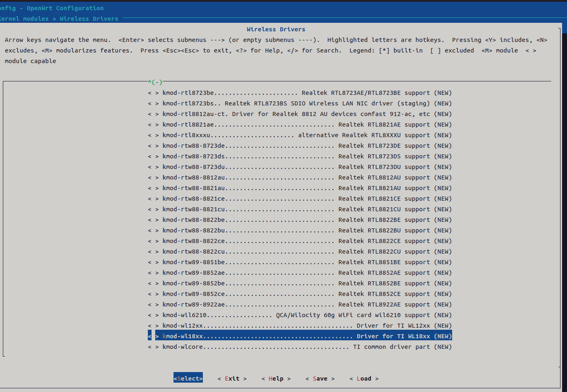
Task: Select the kmod-rtw88-8821ce entry
Action: click(300, 199)
